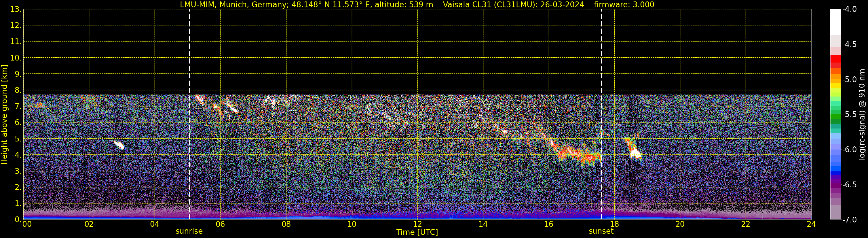The image size is (868, 238).
Task: Click the '18' time axis tick label
Action: tap(614, 224)
